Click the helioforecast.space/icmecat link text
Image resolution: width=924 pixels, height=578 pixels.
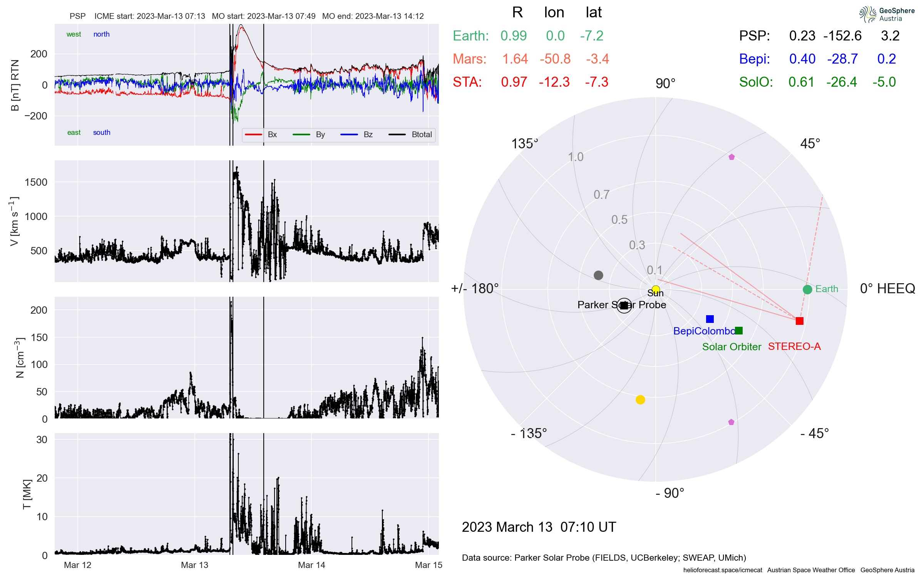(x=723, y=570)
